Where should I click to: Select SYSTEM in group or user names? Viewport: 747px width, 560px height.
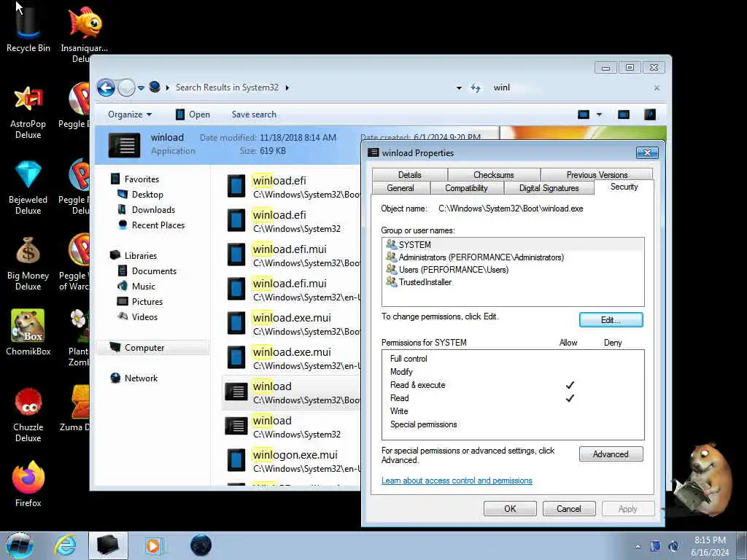(x=513, y=245)
